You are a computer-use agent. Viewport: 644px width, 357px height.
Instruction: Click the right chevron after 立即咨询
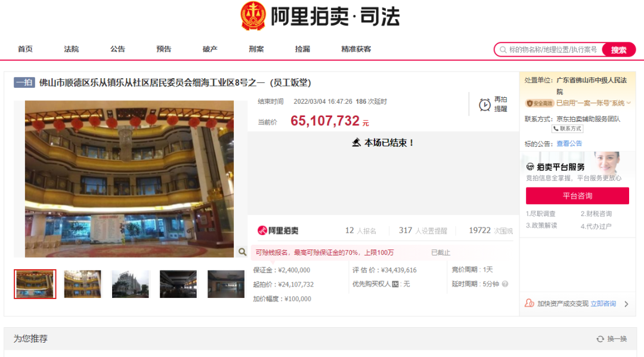(x=626, y=304)
